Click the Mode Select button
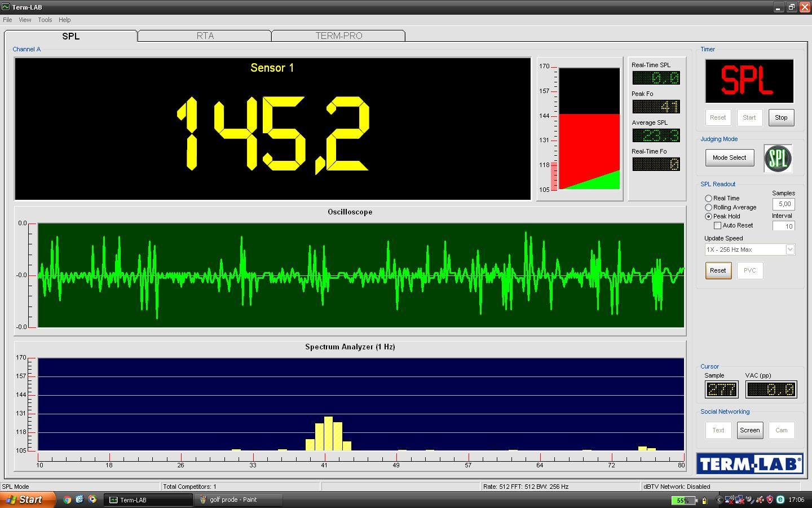 730,157
